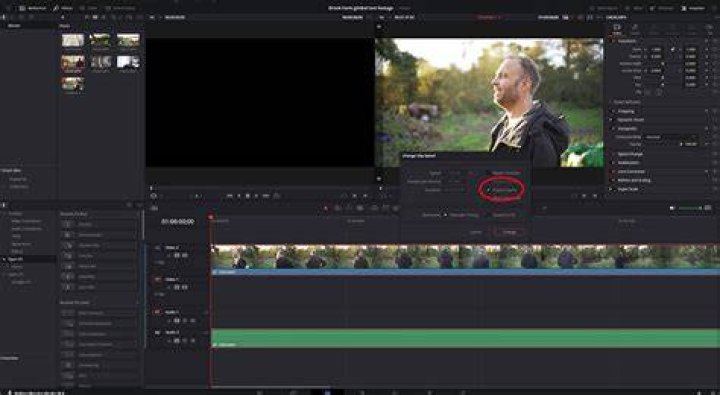The width and height of the screenshot is (720, 395).
Task: Jump to first frame in source viewer
Action: pyautogui.click(x=229, y=196)
